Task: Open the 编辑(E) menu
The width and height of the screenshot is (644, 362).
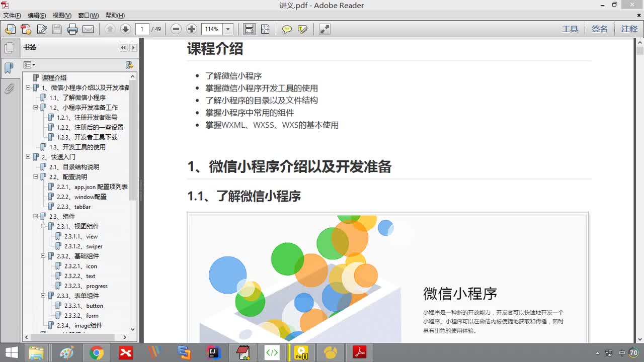Action: pos(37,16)
